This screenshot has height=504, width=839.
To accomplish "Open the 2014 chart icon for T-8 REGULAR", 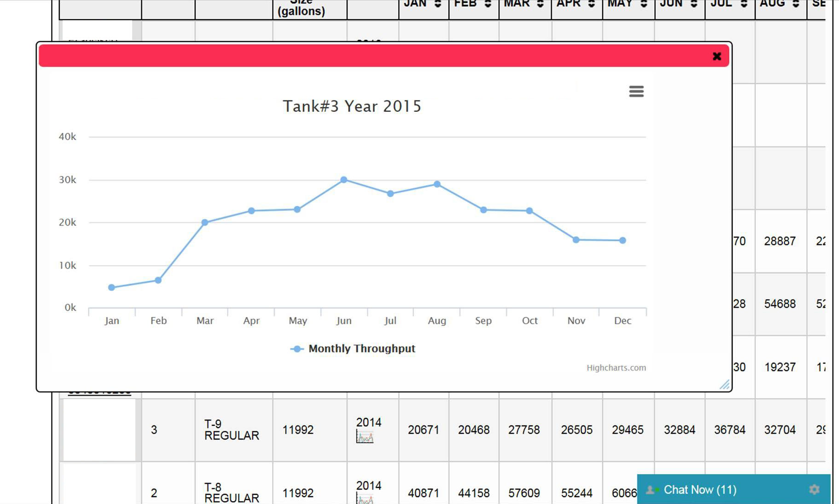I will tap(365, 499).
